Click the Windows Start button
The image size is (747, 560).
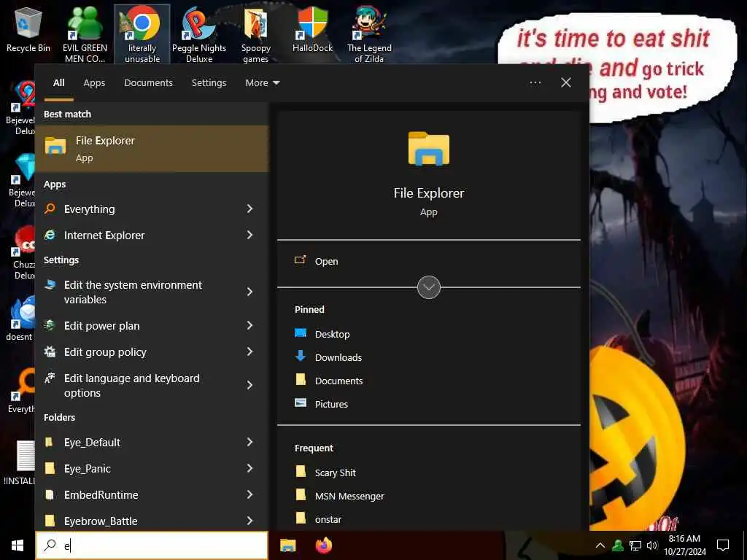(x=18, y=545)
